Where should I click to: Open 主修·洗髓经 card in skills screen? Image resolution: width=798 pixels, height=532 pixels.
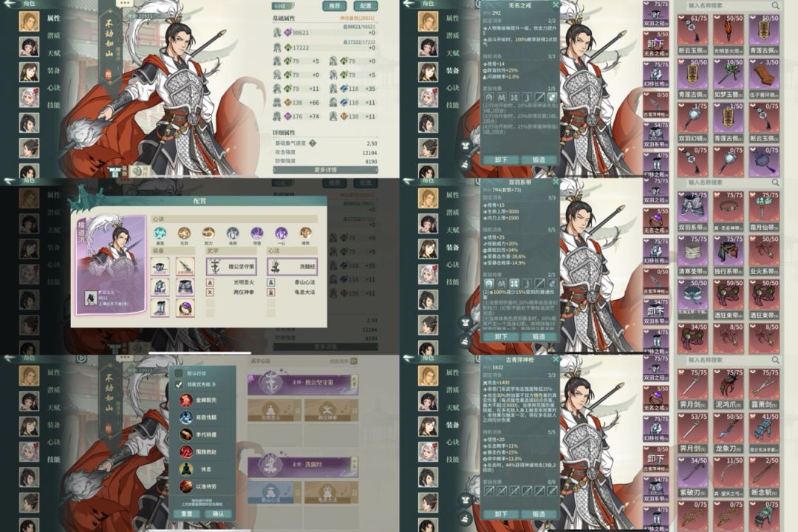[x=303, y=465]
